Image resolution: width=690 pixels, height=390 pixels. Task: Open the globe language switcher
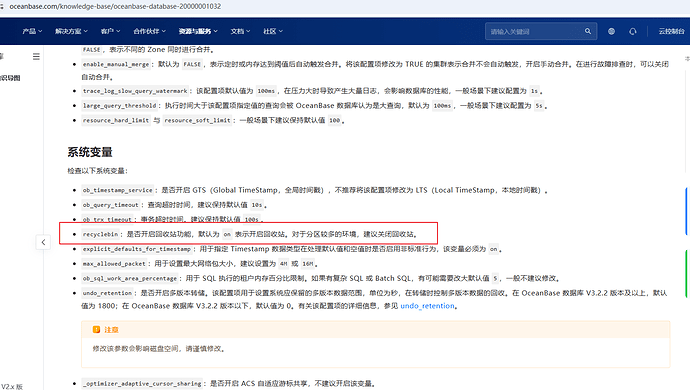(x=611, y=31)
